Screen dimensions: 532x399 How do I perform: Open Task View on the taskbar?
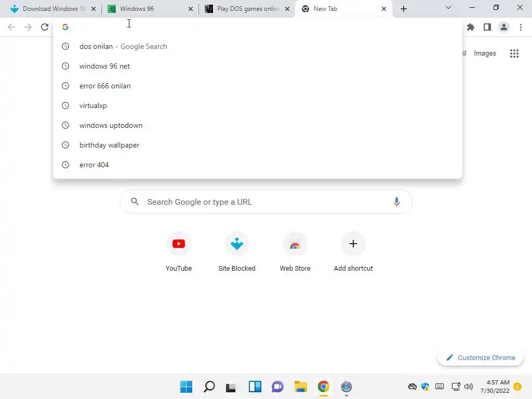pos(232,387)
